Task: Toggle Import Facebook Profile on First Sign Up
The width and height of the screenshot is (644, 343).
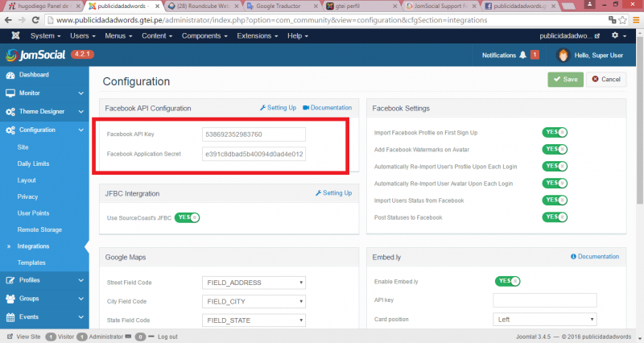Action: click(555, 132)
